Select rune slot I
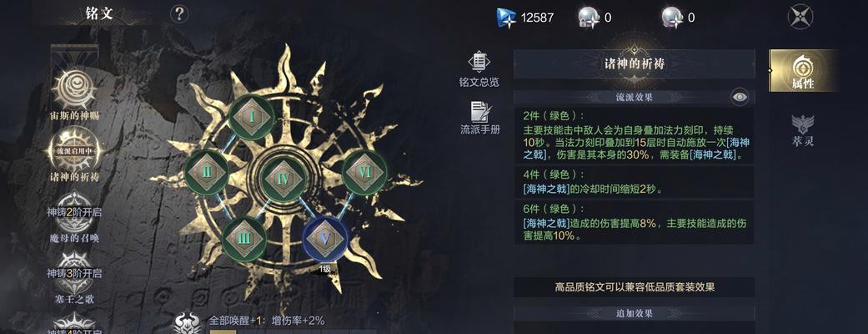 pyautogui.click(x=252, y=117)
